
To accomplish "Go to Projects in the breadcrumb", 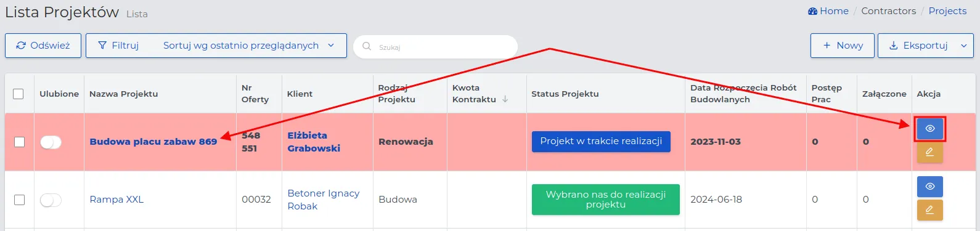I will pyautogui.click(x=947, y=11).
